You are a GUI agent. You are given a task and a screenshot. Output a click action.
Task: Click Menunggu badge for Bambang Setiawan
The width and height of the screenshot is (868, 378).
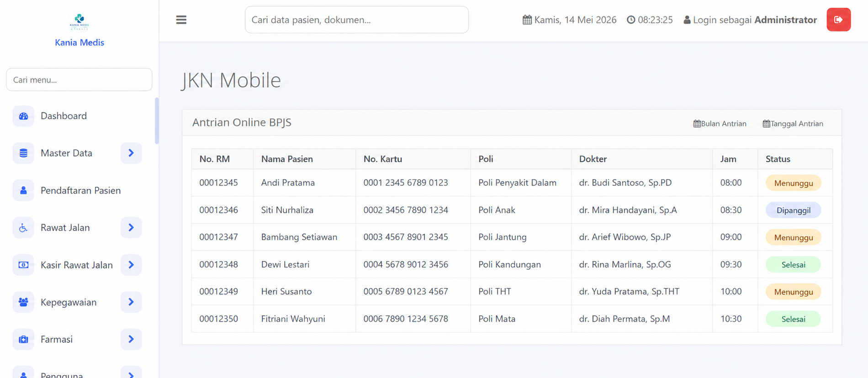coord(793,237)
